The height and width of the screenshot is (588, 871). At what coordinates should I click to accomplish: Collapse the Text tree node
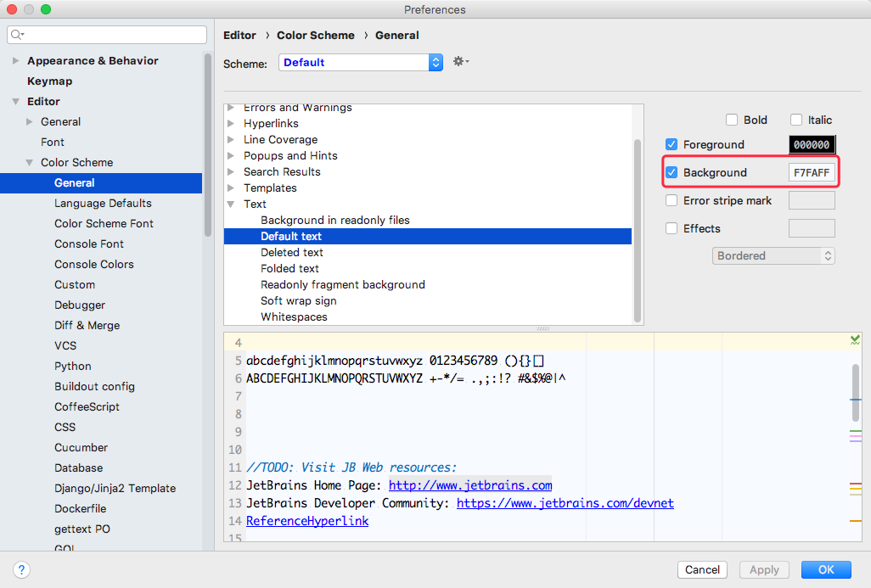(231, 204)
